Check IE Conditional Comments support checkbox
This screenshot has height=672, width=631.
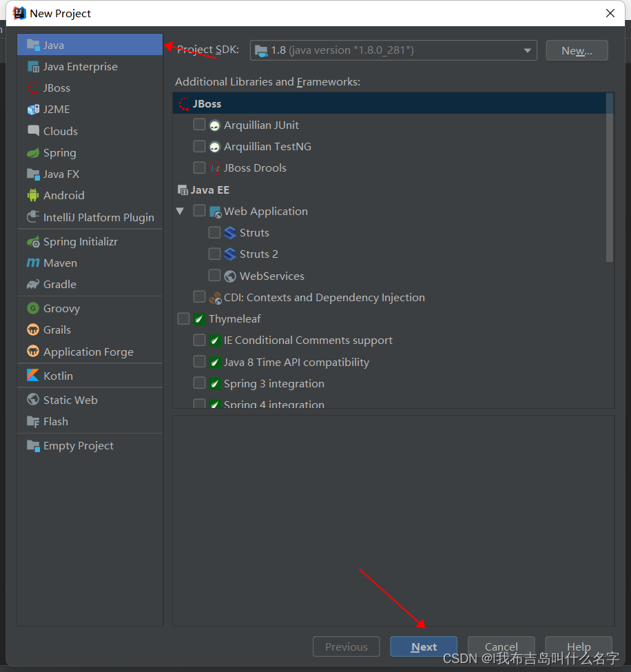click(199, 340)
